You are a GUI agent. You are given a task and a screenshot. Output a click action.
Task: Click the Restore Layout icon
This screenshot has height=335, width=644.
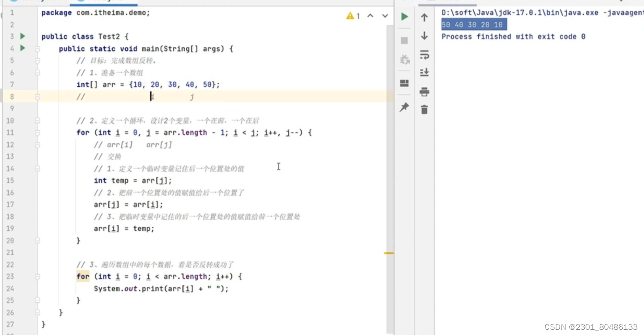[x=404, y=83]
